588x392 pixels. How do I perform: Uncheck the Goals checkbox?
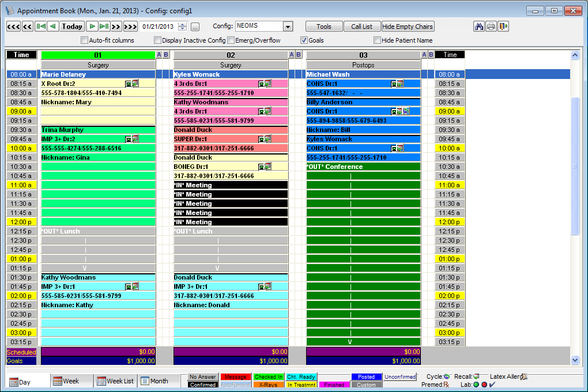coord(304,40)
